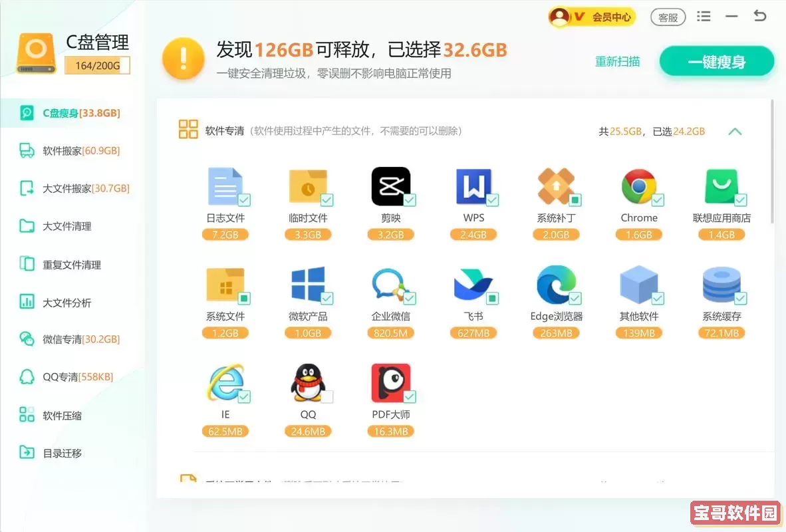This screenshot has width=786, height=532.
Task: Click the return arrow icon at top right
Action: point(760,16)
